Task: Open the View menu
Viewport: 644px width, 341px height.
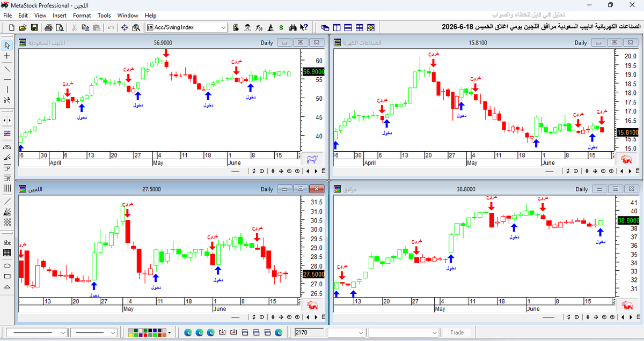Action: click(x=40, y=16)
